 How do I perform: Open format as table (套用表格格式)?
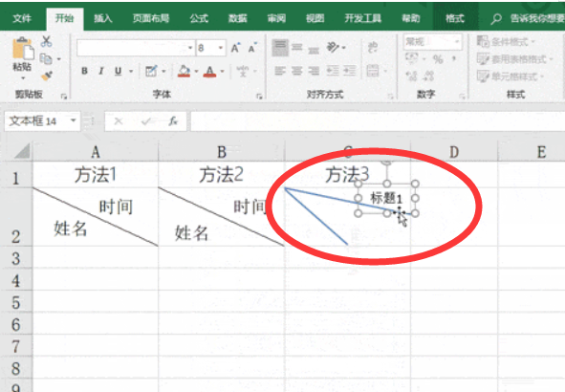[x=514, y=59]
